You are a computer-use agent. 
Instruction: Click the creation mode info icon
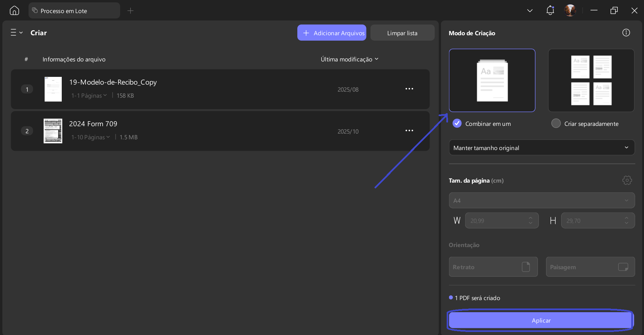pyautogui.click(x=626, y=33)
